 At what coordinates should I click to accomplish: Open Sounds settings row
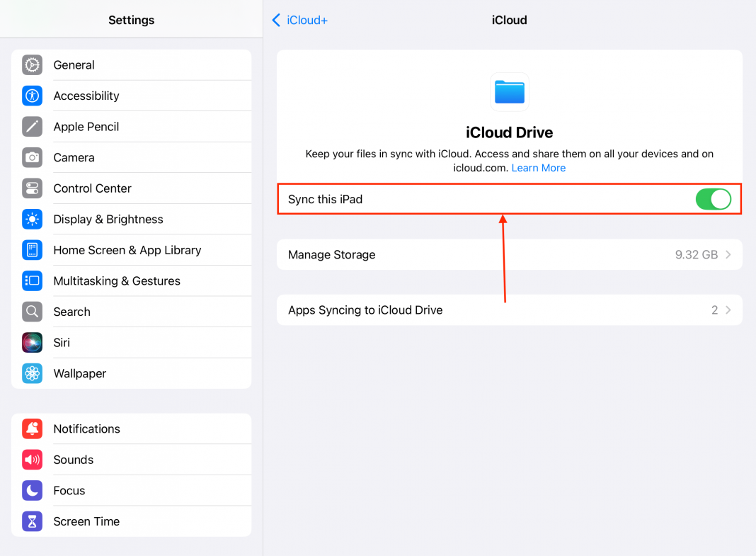[x=74, y=459]
